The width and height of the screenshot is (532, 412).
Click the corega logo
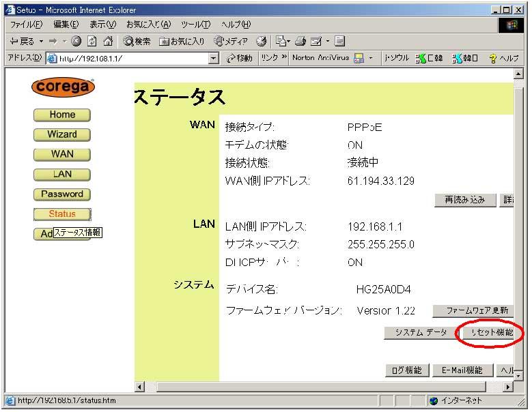click(63, 87)
